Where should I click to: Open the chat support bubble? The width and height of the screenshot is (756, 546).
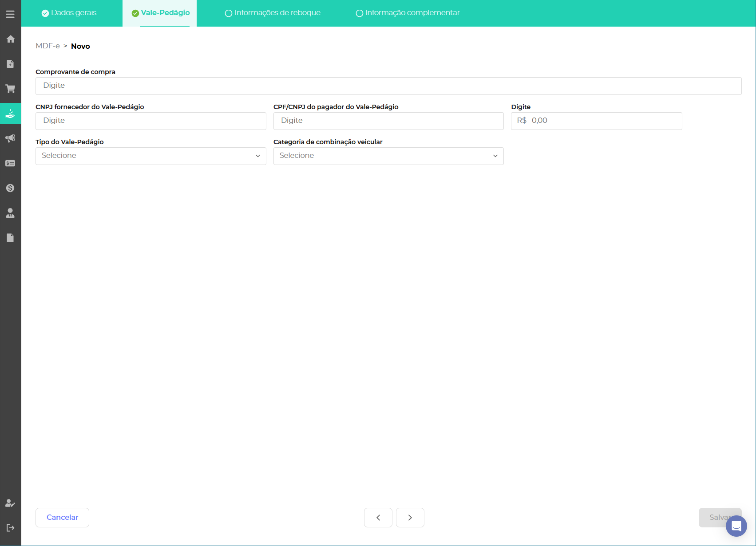pyautogui.click(x=736, y=526)
